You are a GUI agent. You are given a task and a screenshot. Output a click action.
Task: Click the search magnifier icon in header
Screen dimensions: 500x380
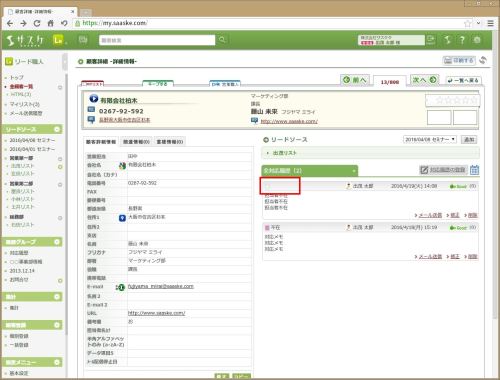pyautogui.click(x=222, y=40)
